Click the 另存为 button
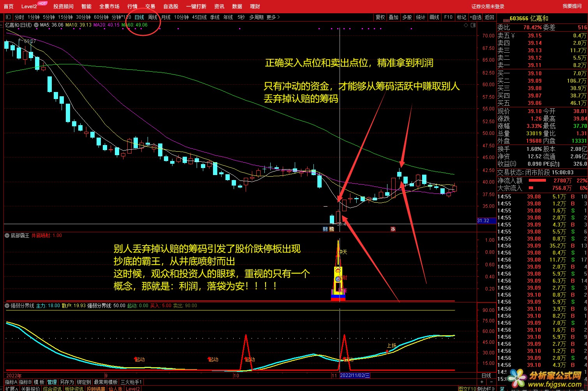Image resolution: width=588 pixels, height=391 pixels. pyautogui.click(x=67, y=382)
